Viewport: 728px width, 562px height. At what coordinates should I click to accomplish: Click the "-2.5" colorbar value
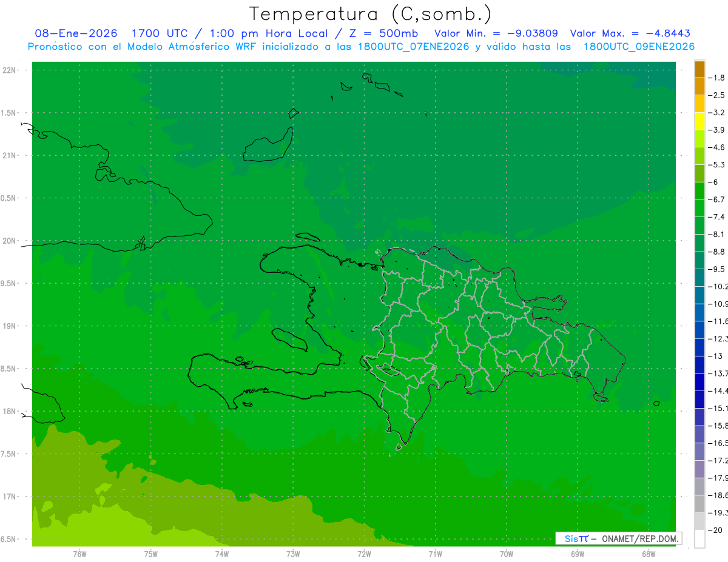717,95
